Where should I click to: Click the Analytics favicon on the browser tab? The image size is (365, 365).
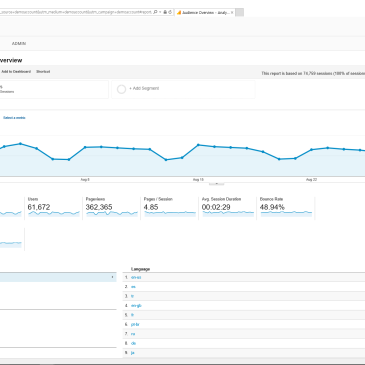pyautogui.click(x=179, y=13)
